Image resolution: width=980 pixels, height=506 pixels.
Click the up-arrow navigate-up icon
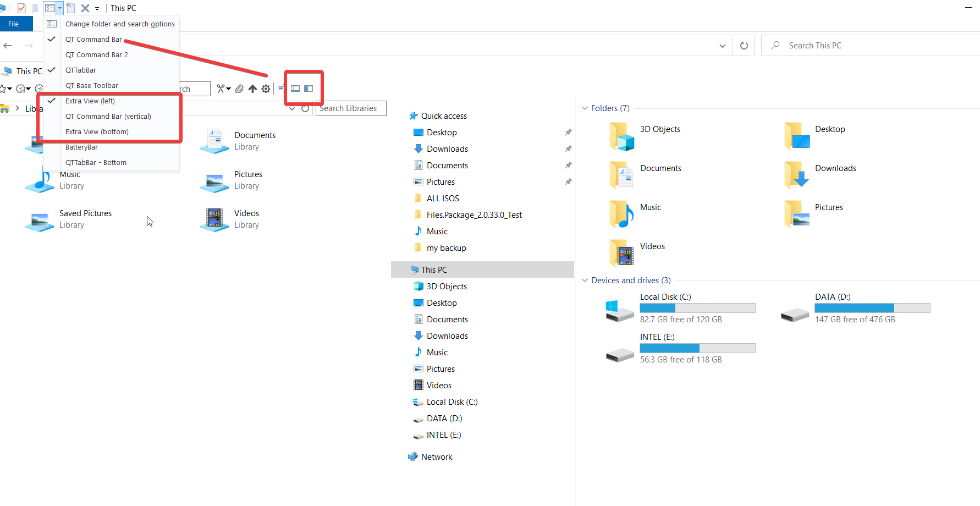[x=252, y=89]
